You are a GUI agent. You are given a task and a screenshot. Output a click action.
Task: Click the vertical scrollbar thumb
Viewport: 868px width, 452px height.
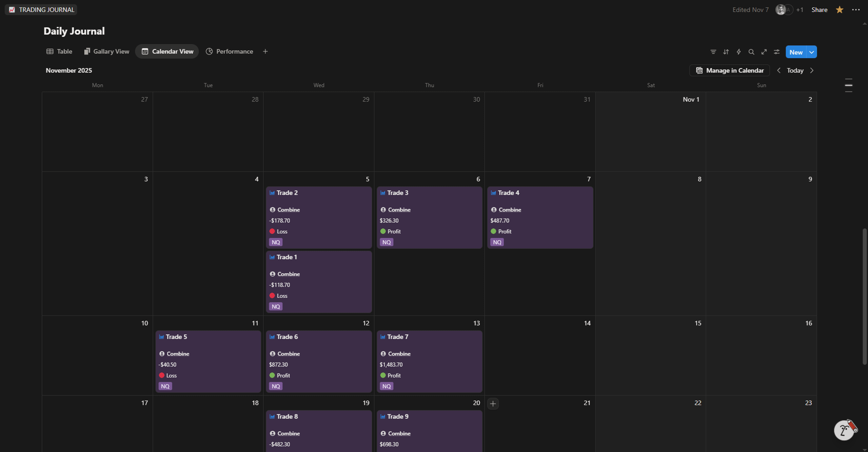pyautogui.click(x=864, y=297)
